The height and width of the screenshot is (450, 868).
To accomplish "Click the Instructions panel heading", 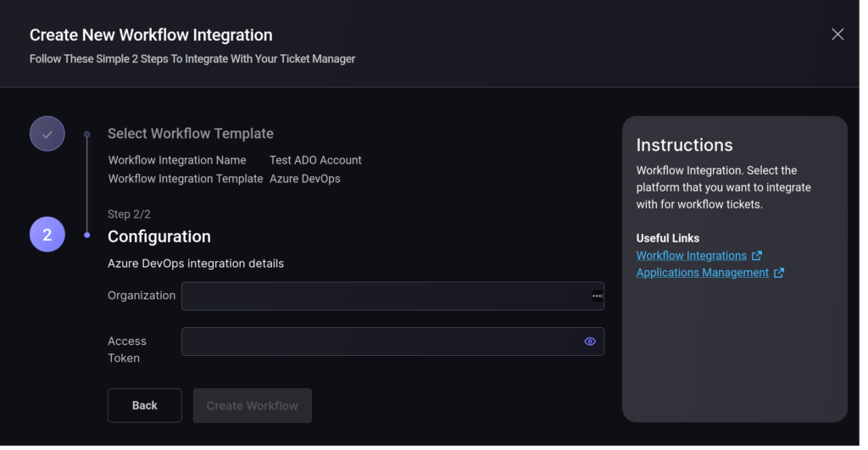I will [x=684, y=145].
